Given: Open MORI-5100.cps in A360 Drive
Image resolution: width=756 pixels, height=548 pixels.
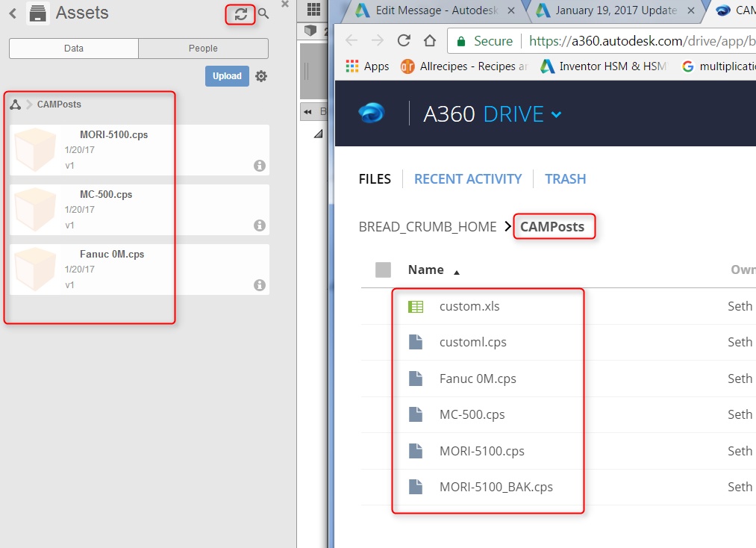Looking at the screenshot, I should [481, 451].
